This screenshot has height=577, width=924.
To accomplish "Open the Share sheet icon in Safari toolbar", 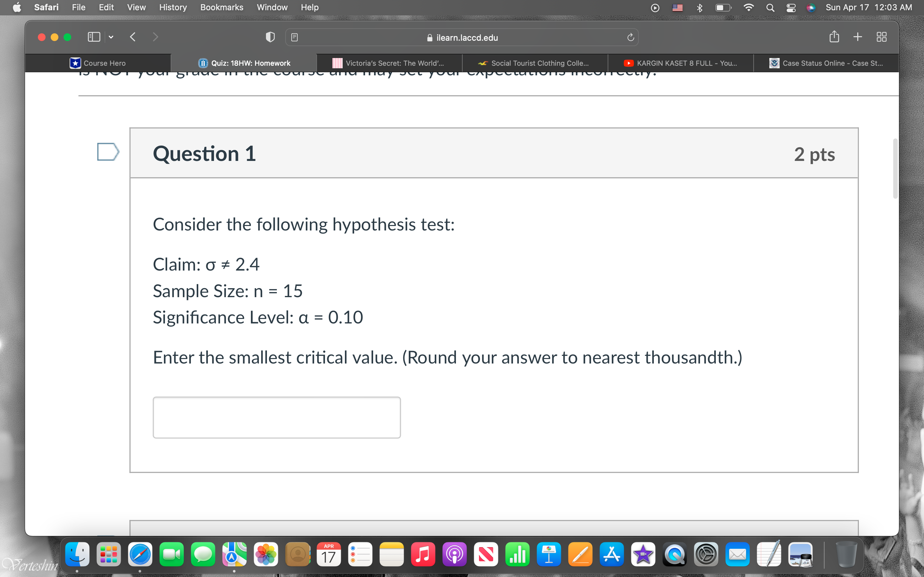I will click(834, 37).
